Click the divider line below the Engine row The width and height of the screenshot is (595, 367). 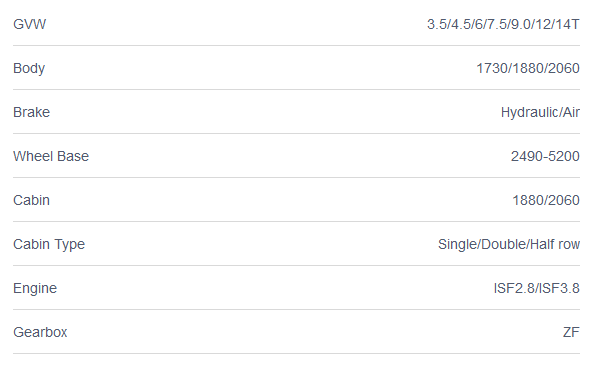[296, 309]
